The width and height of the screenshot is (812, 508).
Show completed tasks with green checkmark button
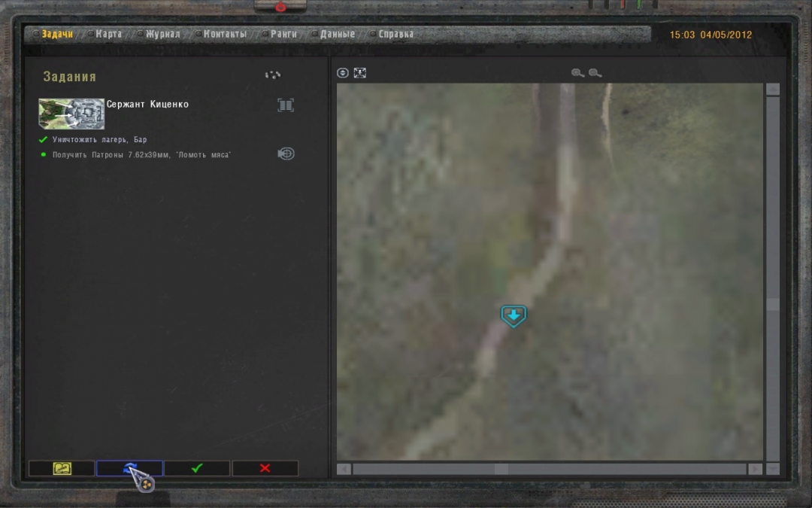(197, 469)
